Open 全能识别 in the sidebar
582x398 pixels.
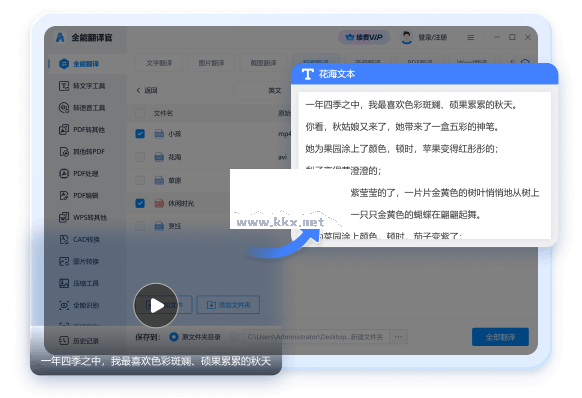(x=79, y=305)
